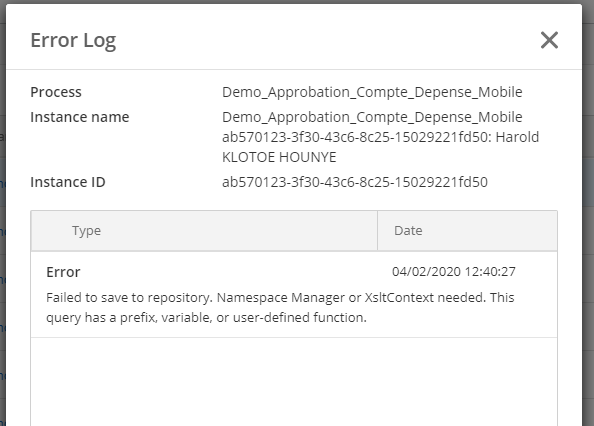The height and width of the screenshot is (426, 594).
Task: Click the Process label
Action: 56,92
